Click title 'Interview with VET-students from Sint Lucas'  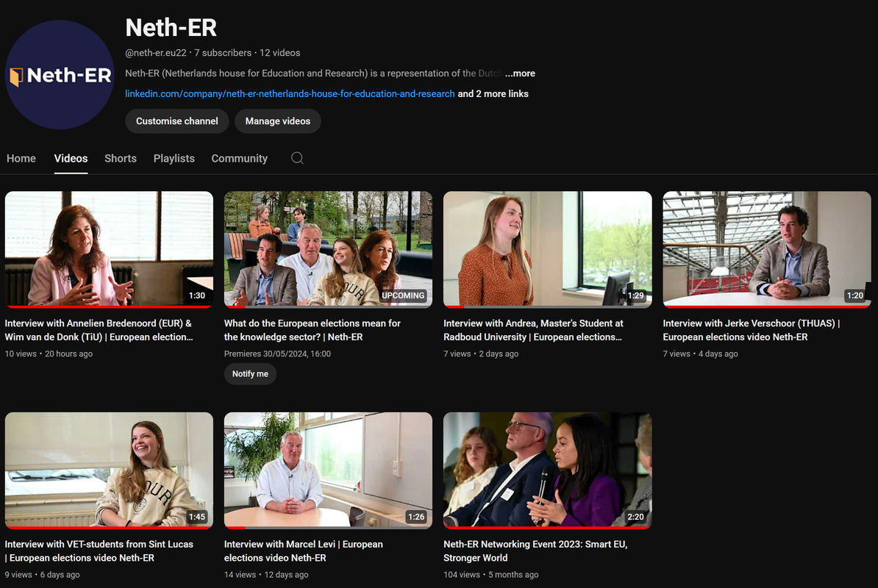click(99, 551)
